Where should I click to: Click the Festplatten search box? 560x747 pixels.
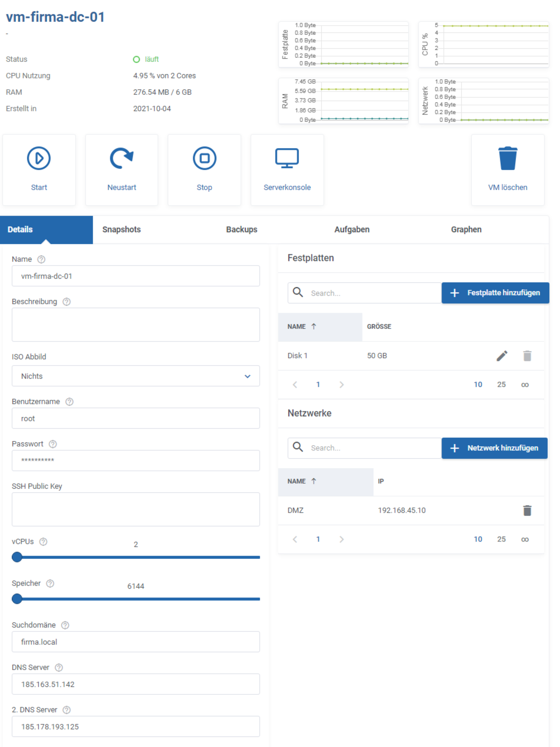tap(365, 293)
